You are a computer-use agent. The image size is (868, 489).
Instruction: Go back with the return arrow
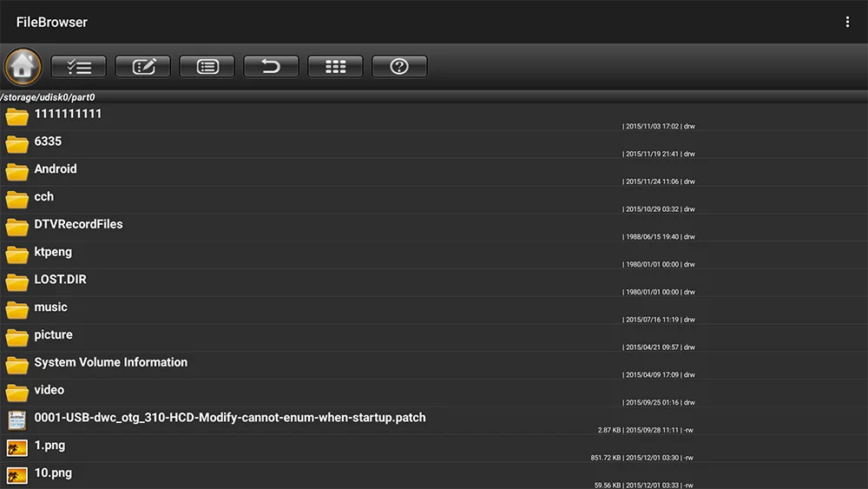(x=271, y=67)
